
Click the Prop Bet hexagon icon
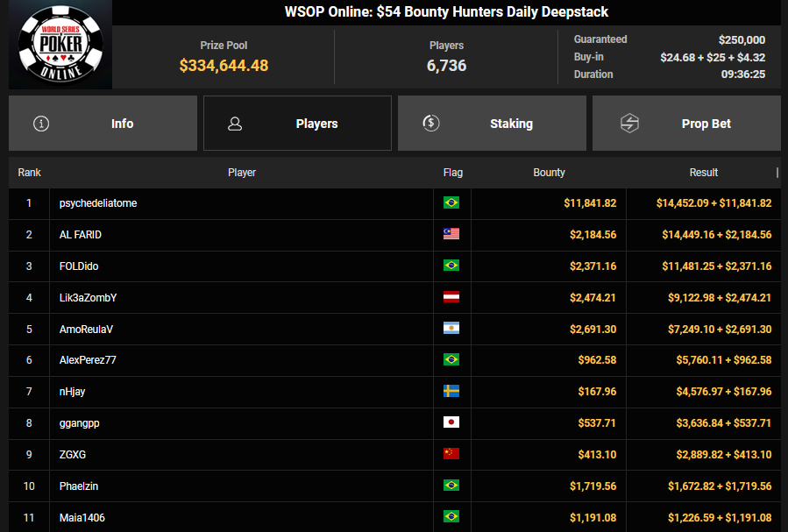tap(629, 124)
